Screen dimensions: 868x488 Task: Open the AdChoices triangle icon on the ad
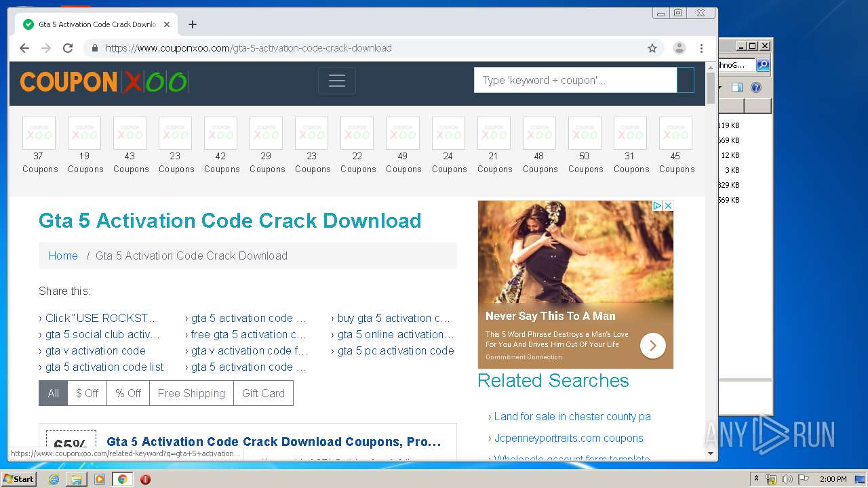657,205
